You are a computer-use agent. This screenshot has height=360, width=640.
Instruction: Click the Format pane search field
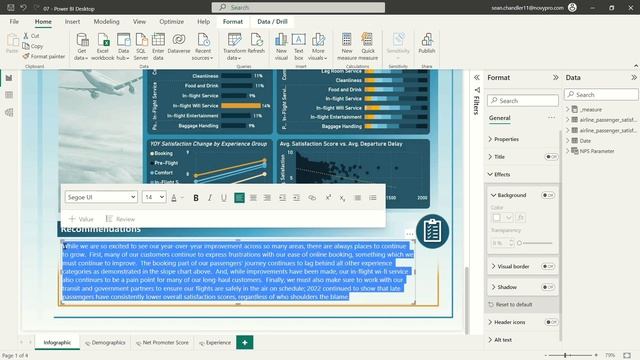[x=523, y=100]
